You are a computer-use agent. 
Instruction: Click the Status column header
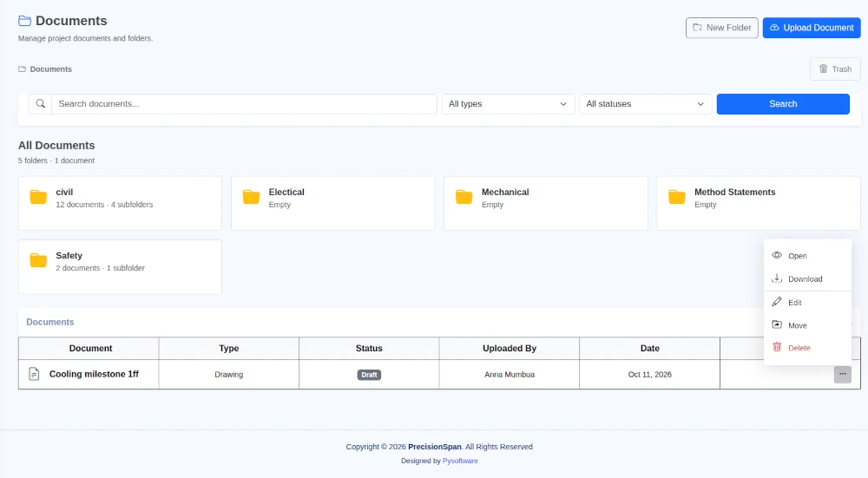coord(369,349)
